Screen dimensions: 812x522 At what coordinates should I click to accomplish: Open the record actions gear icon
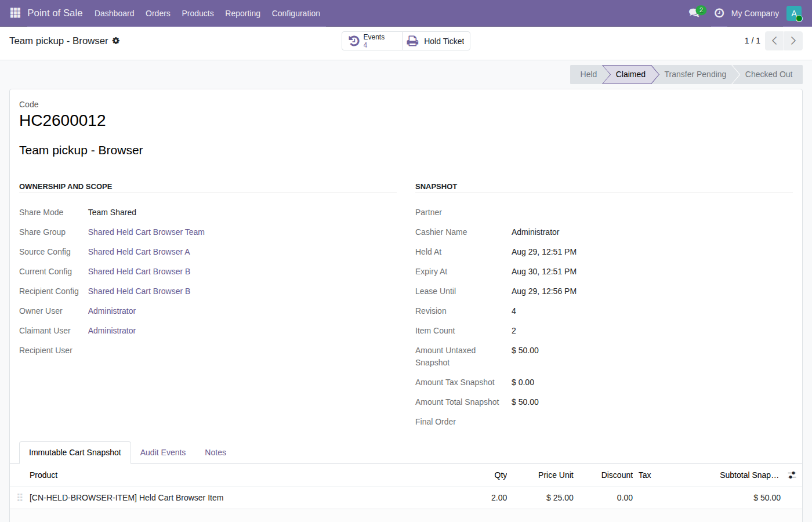(x=116, y=41)
